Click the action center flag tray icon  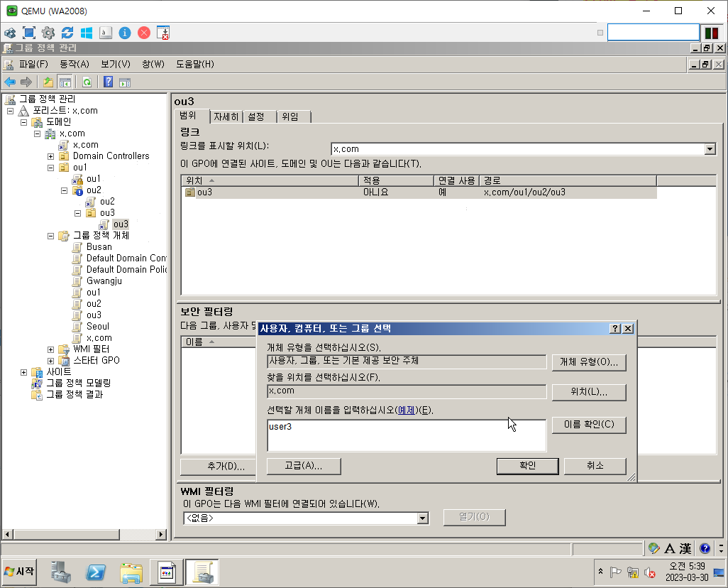[616, 572]
